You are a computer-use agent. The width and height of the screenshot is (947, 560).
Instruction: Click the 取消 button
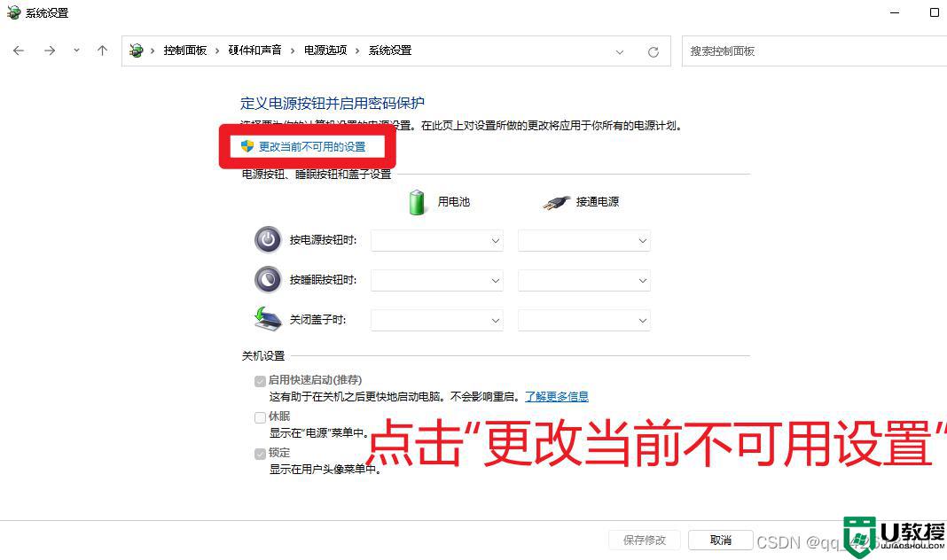(x=721, y=541)
